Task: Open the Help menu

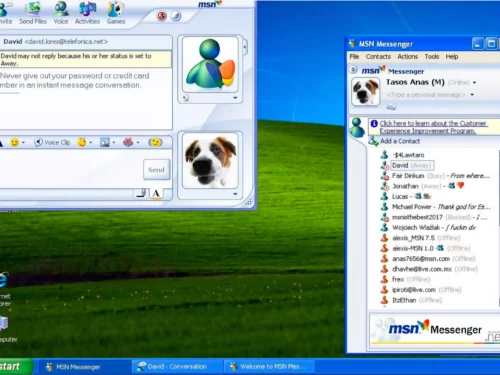Action: point(452,57)
